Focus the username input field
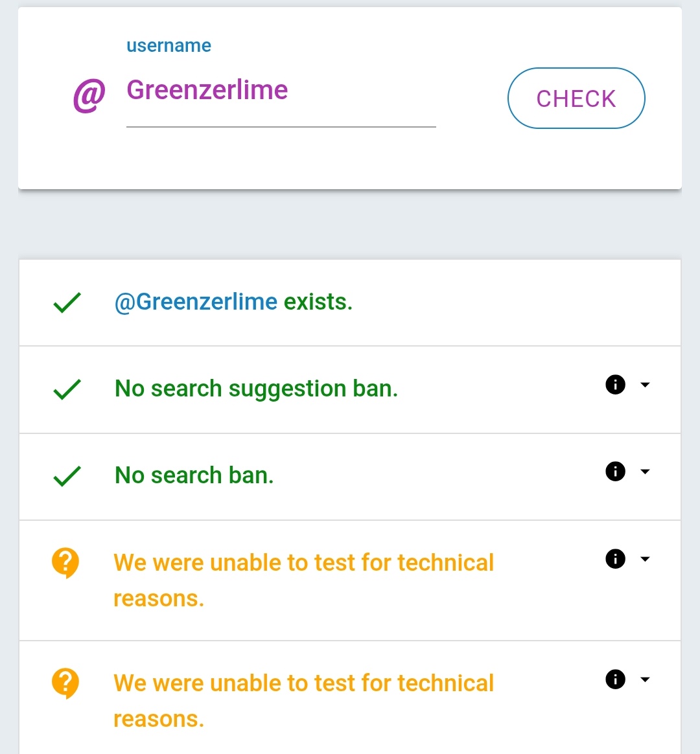 click(x=281, y=91)
